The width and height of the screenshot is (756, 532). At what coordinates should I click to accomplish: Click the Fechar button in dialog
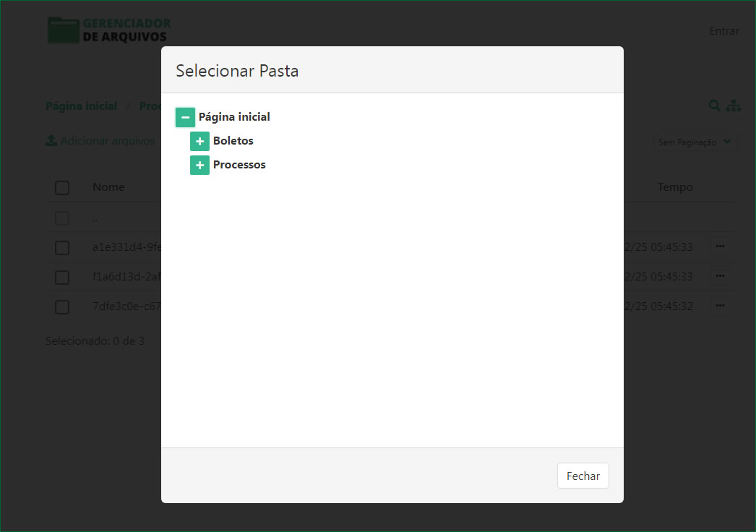583,476
